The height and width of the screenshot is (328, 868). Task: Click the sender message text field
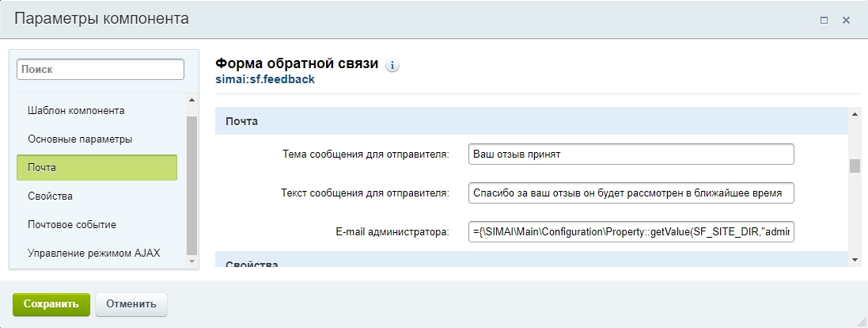(x=631, y=193)
